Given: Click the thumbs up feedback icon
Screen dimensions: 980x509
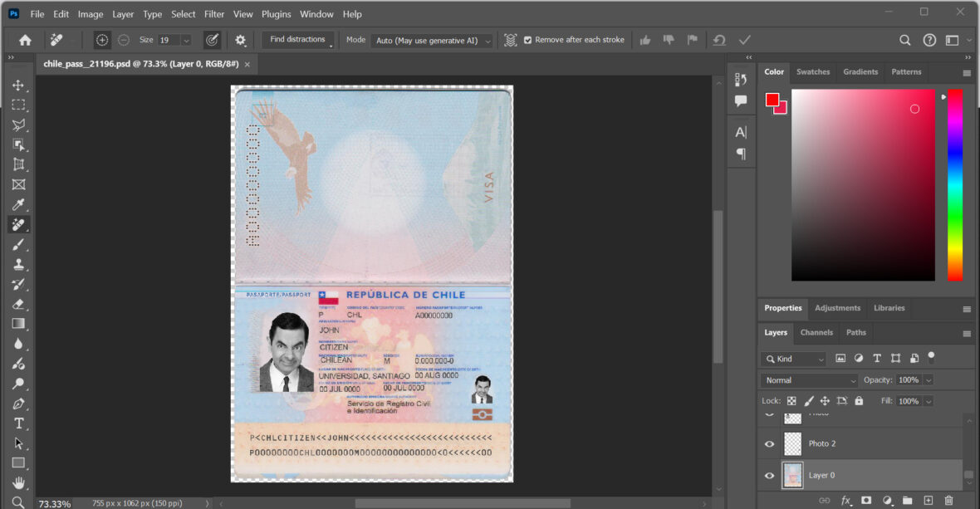Looking at the screenshot, I should coord(645,40).
